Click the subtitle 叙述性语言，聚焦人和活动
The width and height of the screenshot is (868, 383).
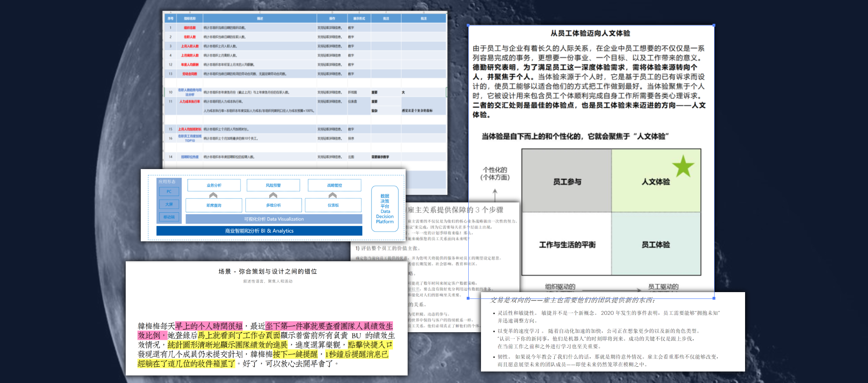268,281
